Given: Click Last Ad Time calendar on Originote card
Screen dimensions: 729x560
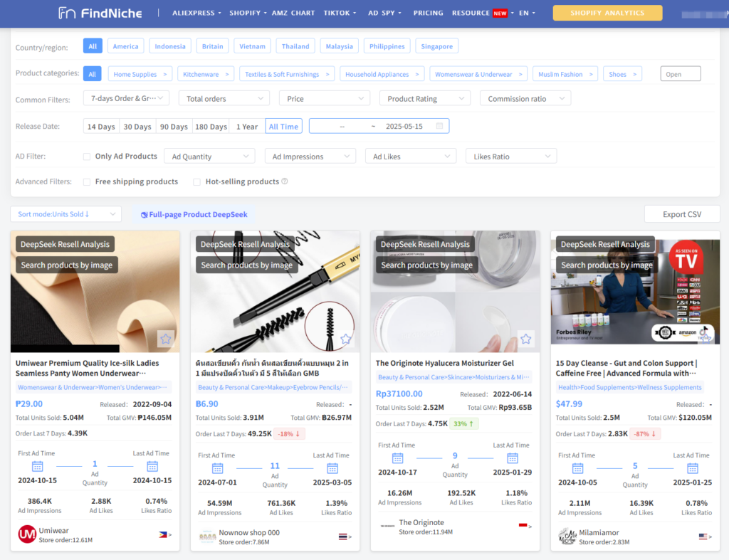Looking at the screenshot, I should (x=513, y=458).
